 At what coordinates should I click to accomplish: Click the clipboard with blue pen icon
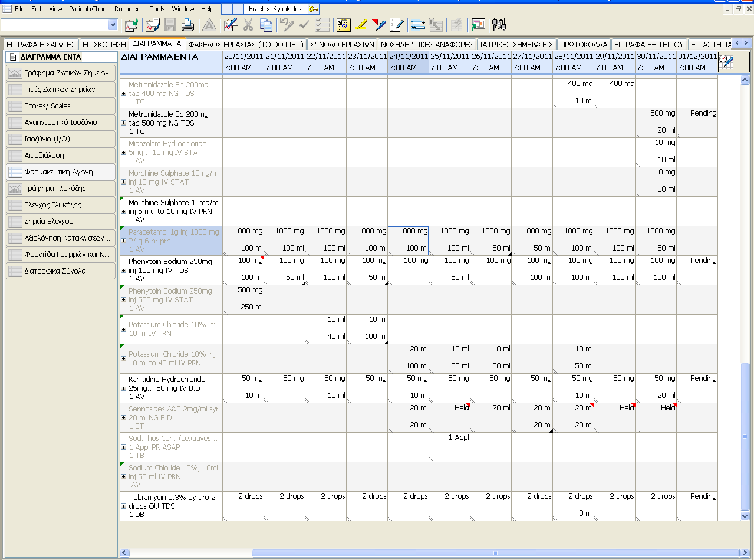click(230, 25)
